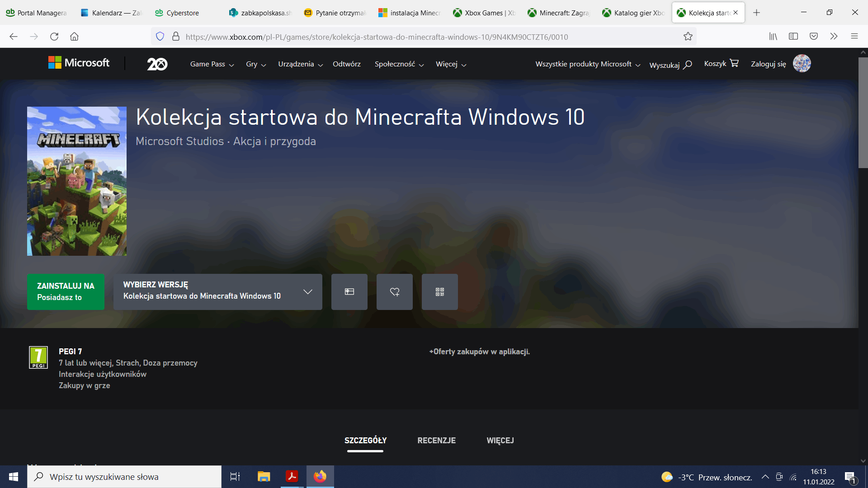Open the Windows Start menu
The height and width of the screenshot is (488, 868).
point(14,477)
